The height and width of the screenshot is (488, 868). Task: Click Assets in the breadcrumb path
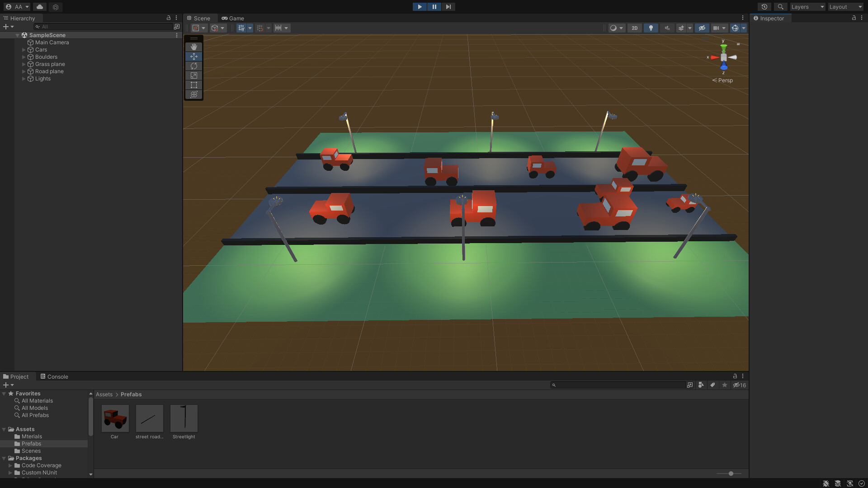point(104,394)
